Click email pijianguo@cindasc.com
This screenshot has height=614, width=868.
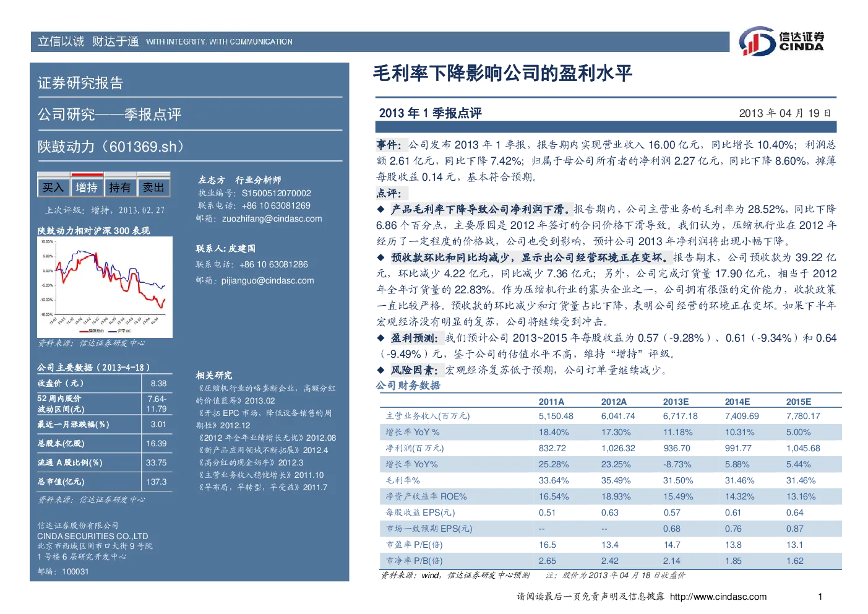268,280
